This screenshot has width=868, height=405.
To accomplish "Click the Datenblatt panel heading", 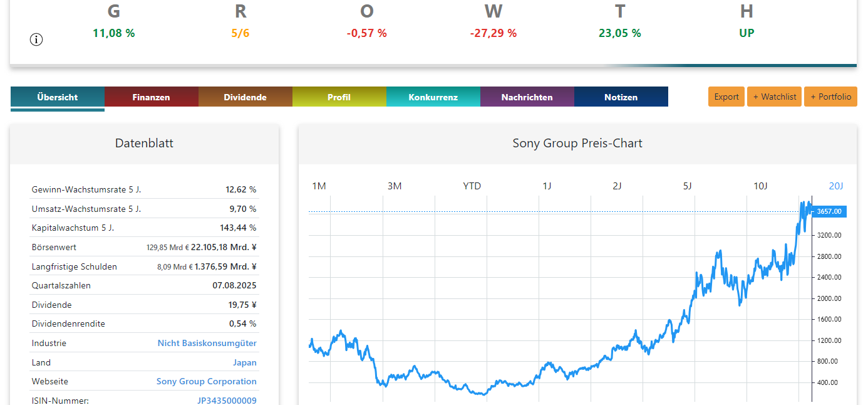I will pos(144,143).
